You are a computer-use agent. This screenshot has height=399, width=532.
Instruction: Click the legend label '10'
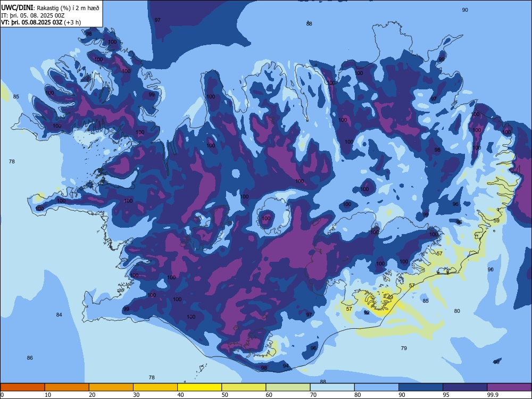pyautogui.click(x=48, y=395)
